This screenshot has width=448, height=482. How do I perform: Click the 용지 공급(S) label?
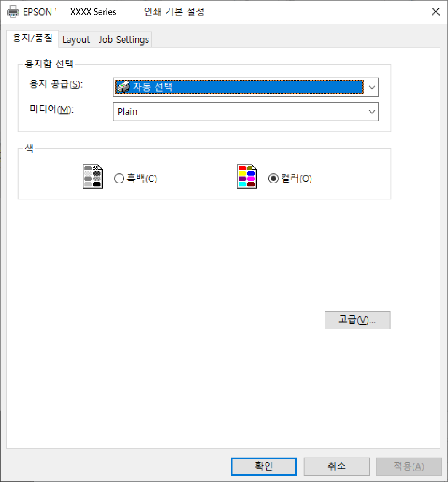[x=56, y=84]
